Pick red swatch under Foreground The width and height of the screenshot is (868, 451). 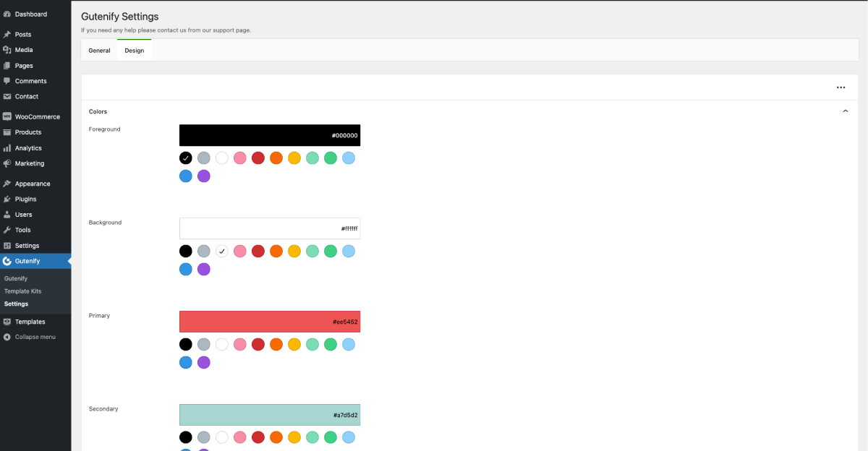258,158
